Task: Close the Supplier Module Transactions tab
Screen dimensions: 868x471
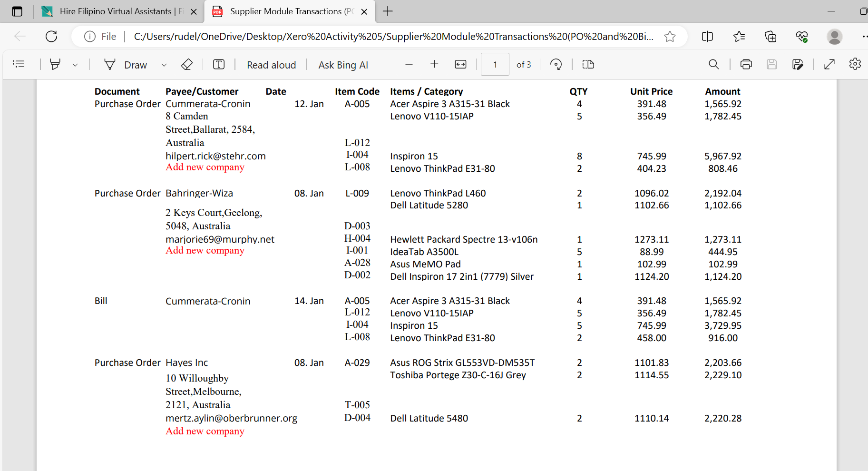Action: pyautogui.click(x=364, y=12)
